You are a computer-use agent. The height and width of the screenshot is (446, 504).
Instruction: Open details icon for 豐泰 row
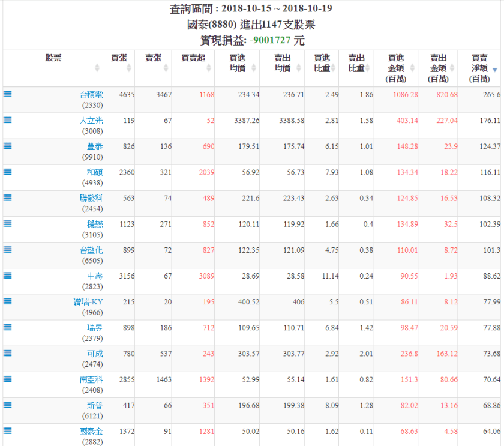pyautogui.click(x=8, y=146)
